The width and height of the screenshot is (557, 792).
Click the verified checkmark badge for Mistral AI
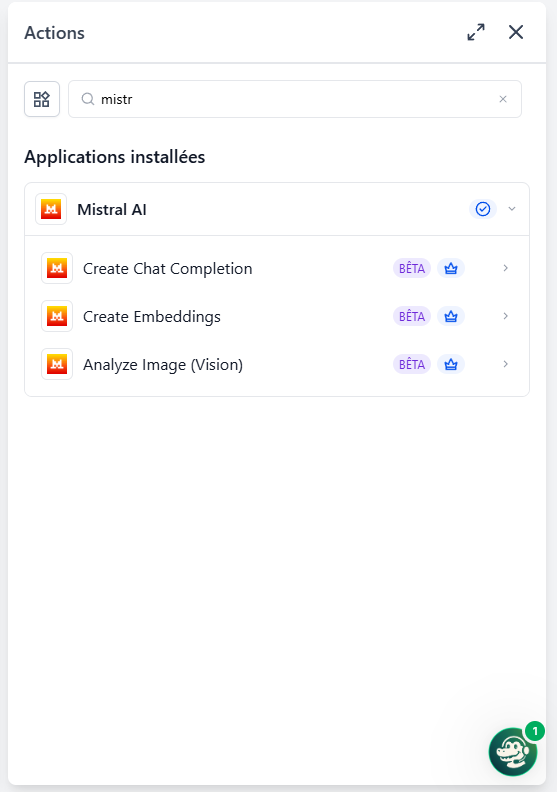point(483,209)
